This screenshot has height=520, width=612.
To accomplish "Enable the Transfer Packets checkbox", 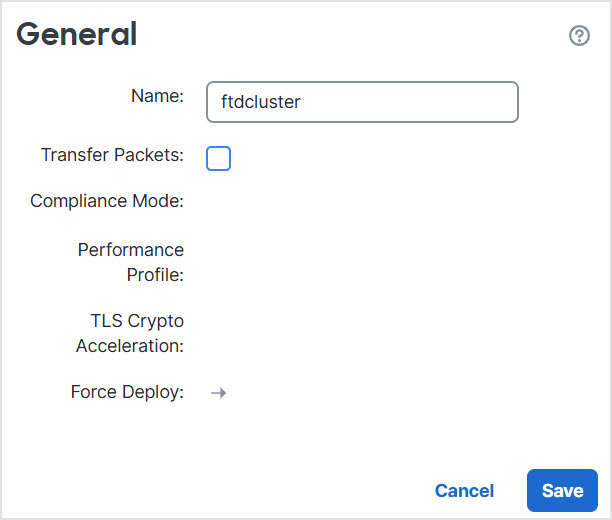I will pyautogui.click(x=218, y=158).
